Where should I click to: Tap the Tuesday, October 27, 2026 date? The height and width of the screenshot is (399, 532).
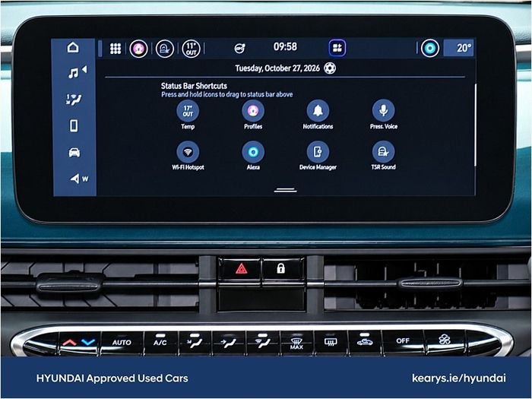tap(277, 68)
